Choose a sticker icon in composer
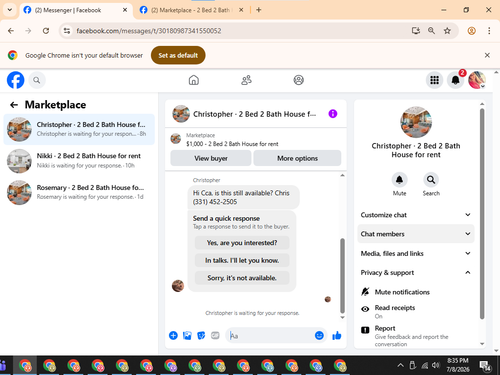500x375 pixels. click(x=201, y=335)
